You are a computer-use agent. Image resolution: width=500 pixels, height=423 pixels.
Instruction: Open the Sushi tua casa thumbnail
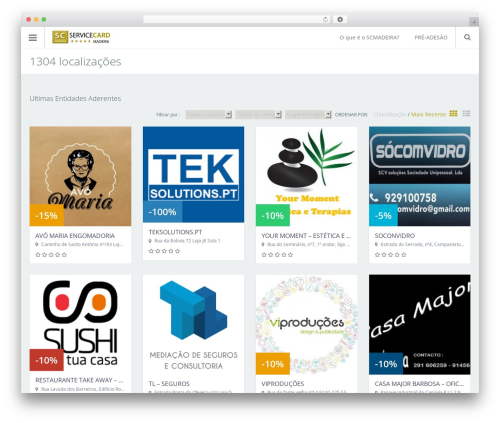coord(80,323)
